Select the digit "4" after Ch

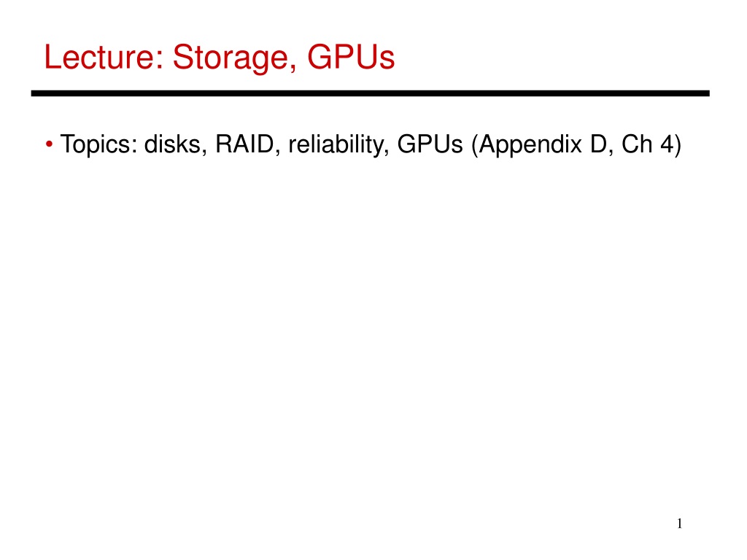[667, 144]
